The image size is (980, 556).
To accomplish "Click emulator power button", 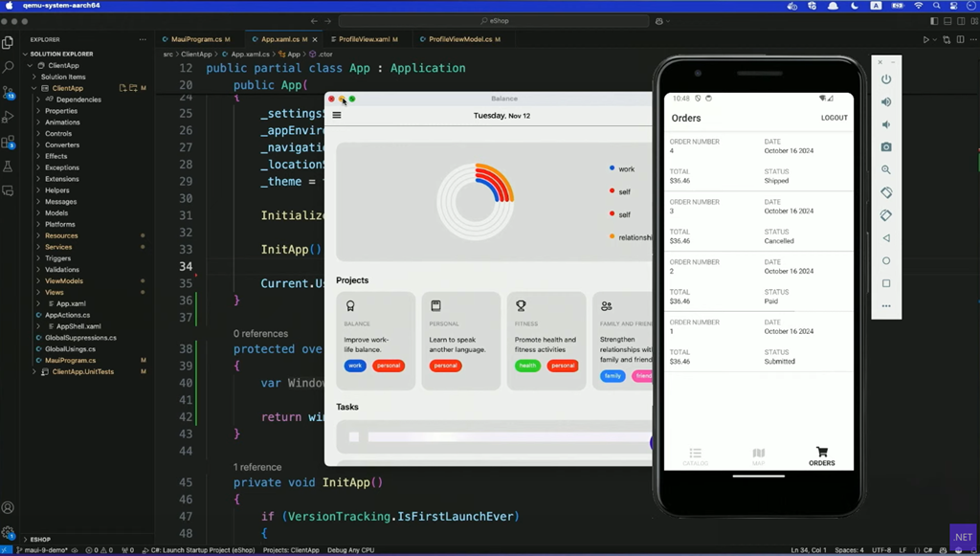I will click(x=885, y=79).
